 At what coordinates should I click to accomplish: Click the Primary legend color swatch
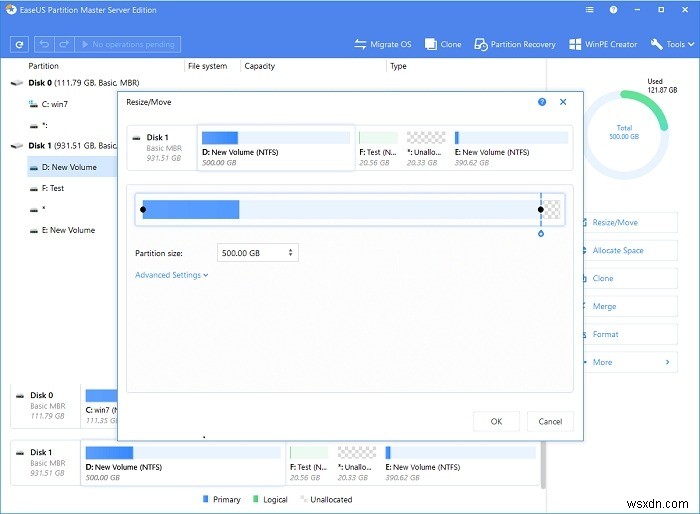click(205, 499)
